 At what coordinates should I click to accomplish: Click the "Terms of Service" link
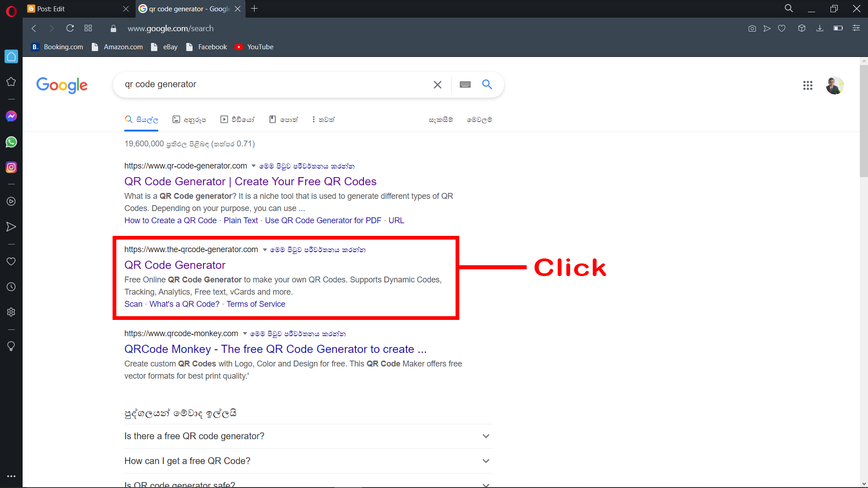click(x=255, y=304)
